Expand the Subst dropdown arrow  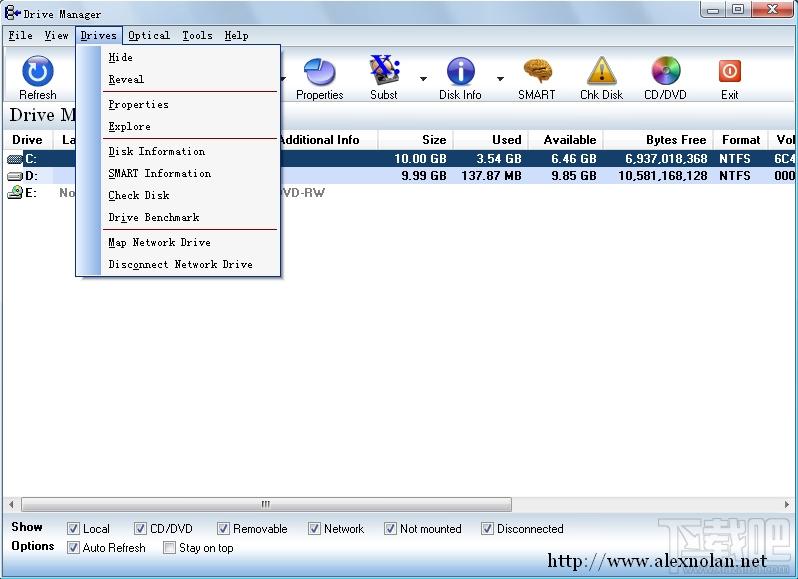point(423,79)
